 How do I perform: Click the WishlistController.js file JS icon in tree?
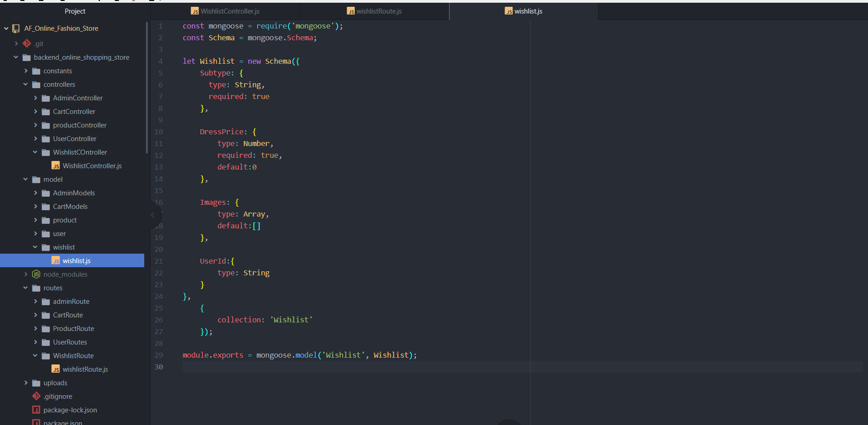[x=56, y=166]
